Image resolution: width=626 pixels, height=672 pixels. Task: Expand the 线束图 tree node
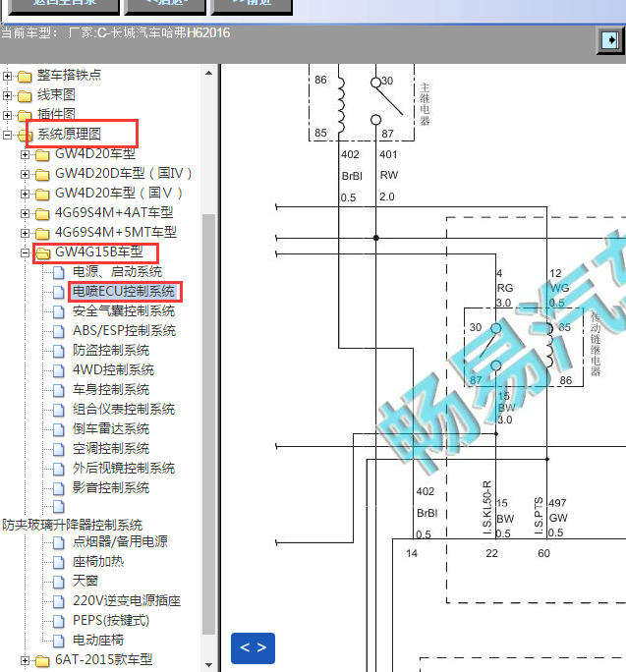click(x=7, y=95)
